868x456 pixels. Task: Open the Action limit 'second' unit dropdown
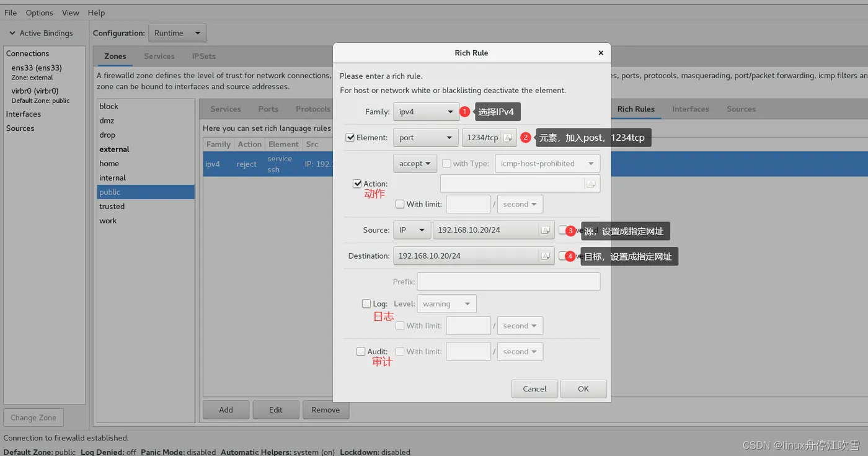click(x=520, y=204)
